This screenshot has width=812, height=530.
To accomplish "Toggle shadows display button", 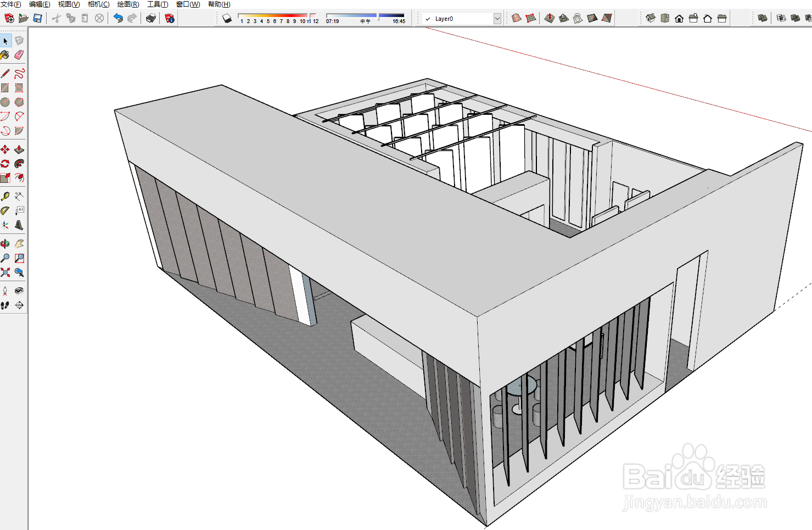I will click(x=227, y=18).
